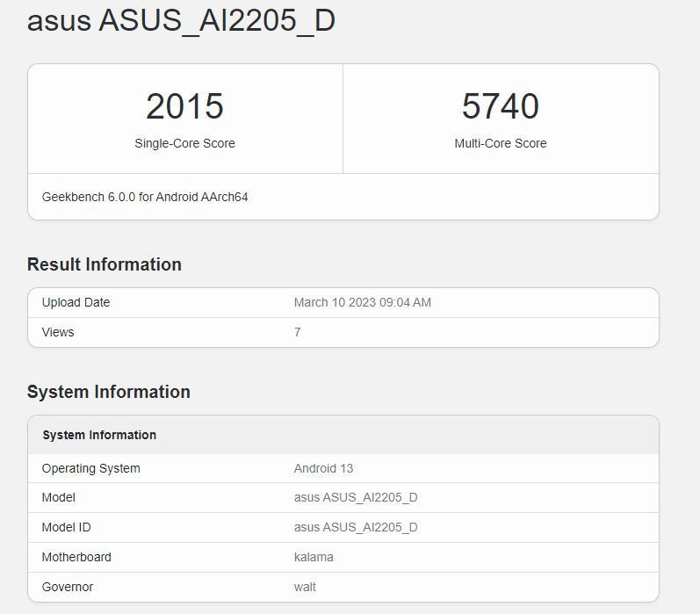Click the Android 13 value
This screenshot has width=700, height=614.
tap(323, 468)
